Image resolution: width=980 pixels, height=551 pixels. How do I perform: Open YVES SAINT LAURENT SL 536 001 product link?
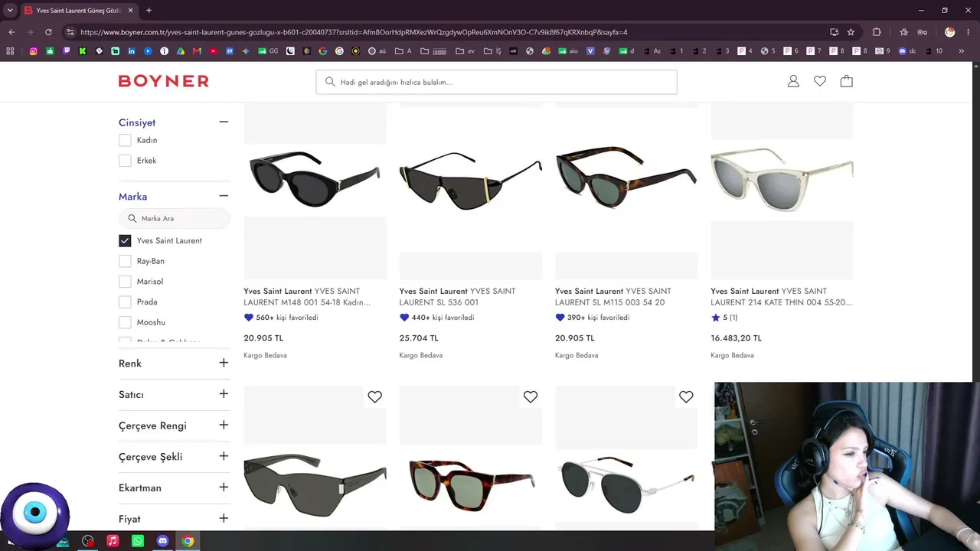click(x=458, y=297)
